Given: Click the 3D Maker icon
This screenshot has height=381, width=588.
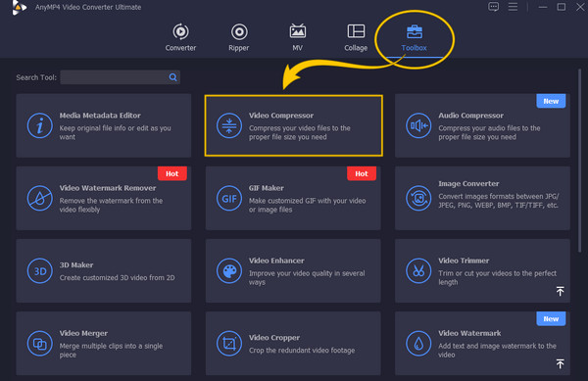Looking at the screenshot, I should (40, 271).
